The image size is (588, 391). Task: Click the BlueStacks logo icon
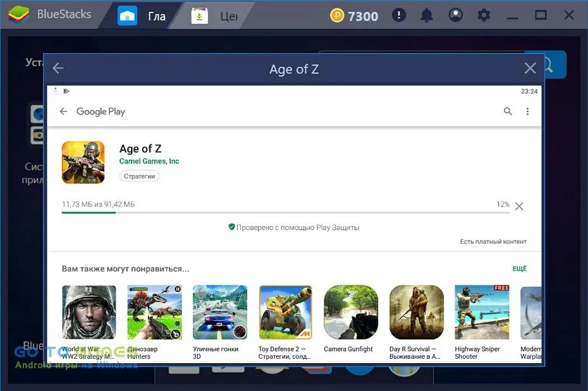click(18, 15)
